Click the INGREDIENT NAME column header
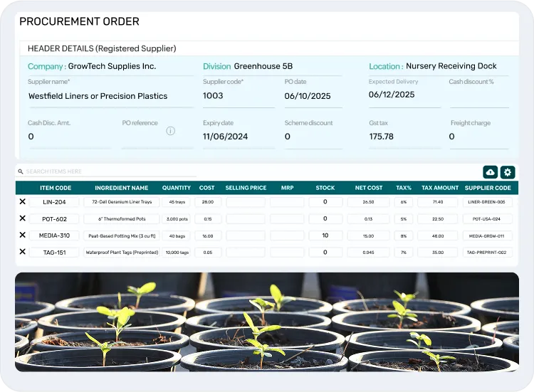The width and height of the screenshot is (534, 392). [122, 188]
